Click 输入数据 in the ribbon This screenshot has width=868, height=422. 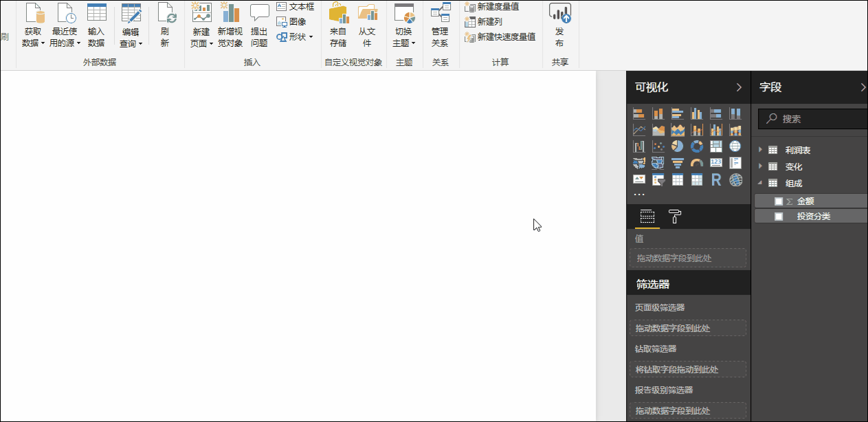pyautogui.click(x=96, y=25)
